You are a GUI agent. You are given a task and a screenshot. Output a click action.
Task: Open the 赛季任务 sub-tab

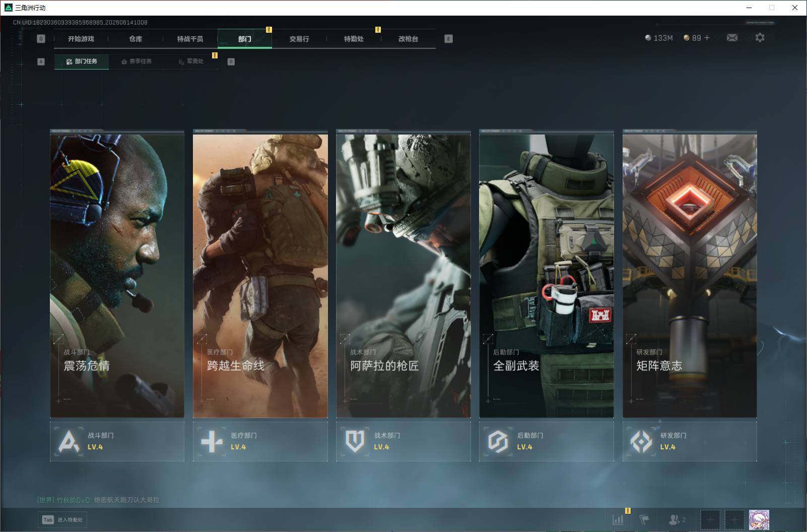[137, 61]
